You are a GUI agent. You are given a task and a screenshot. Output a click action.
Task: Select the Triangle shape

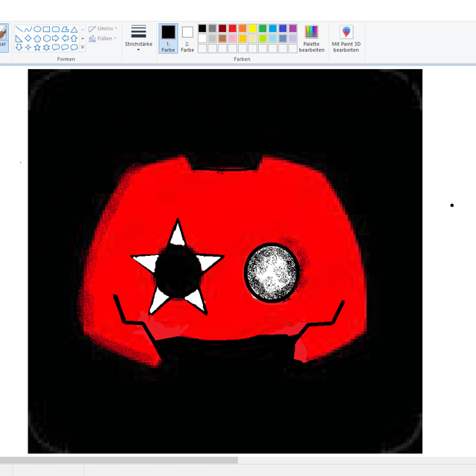(74, 29)
